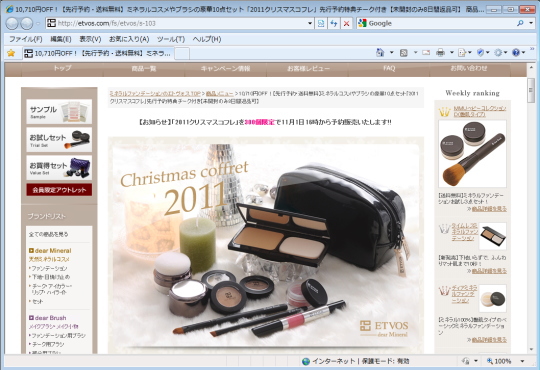Click the Internet Explorer logo in title bar
540x370 pixels.
click(9, 9)
